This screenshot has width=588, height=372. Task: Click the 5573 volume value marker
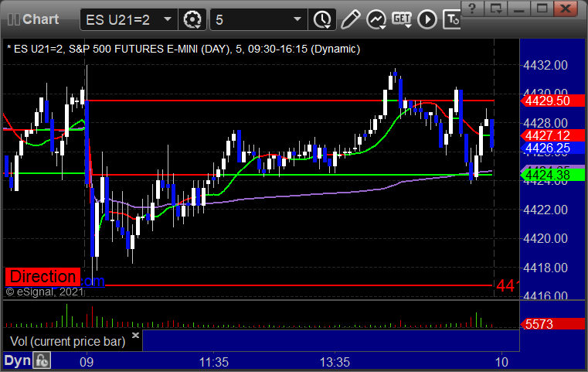click(552, 324)
